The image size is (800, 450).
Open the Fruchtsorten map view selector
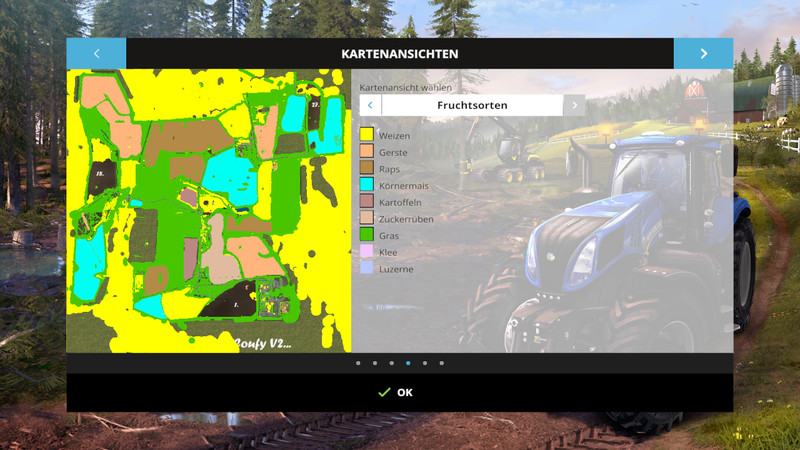pos(472,105)
